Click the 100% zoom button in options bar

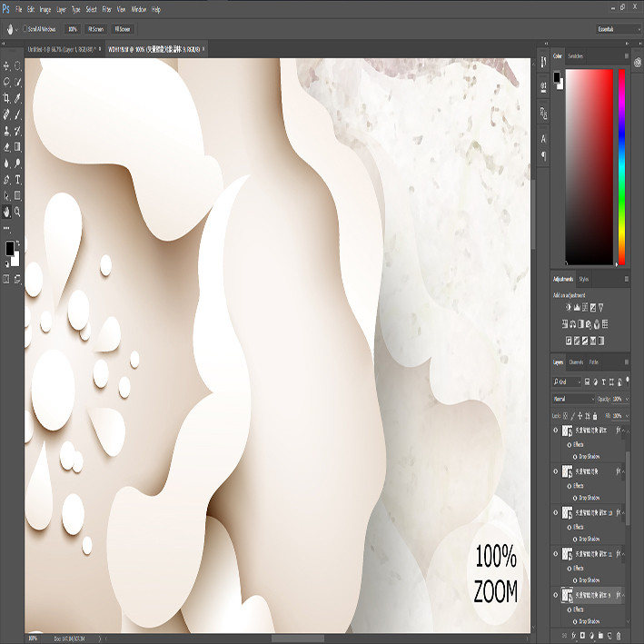(x=73, y=29)
